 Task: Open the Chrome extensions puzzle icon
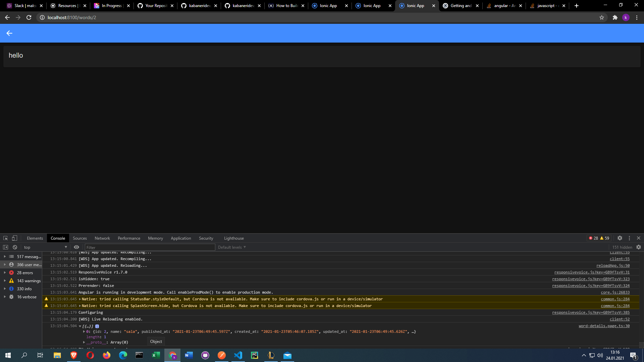pyautogui.click(x=615, y=17)
